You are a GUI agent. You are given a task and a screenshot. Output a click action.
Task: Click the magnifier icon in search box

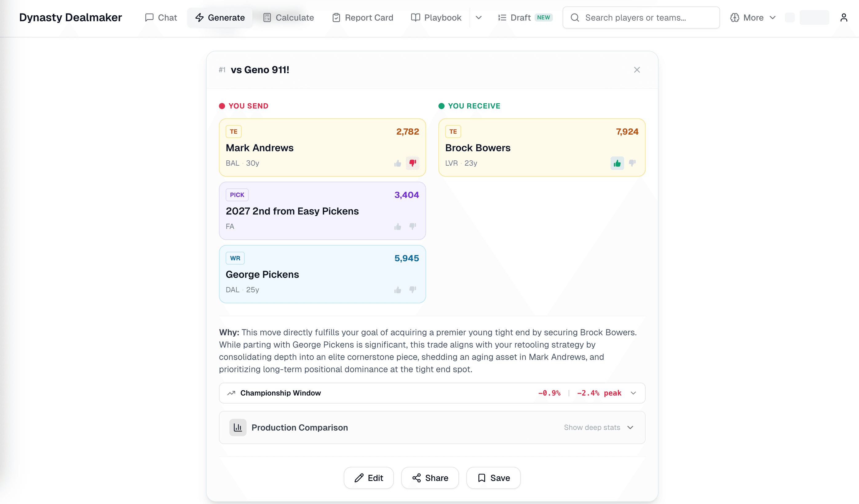[575, 18]
